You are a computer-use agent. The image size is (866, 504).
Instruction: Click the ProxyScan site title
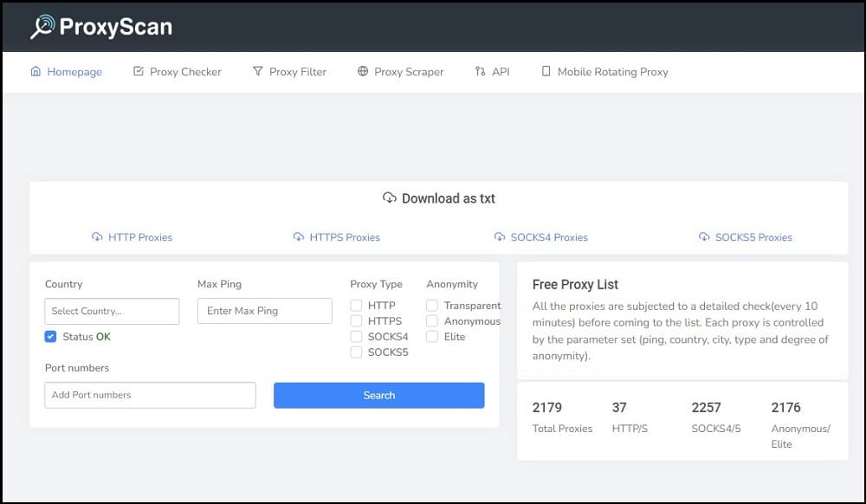tap(115, 27)
